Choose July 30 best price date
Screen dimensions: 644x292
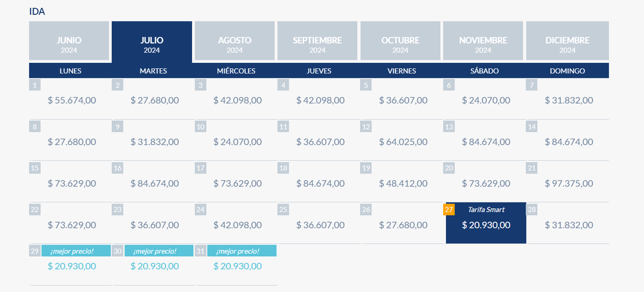click(x=155, y=265)
